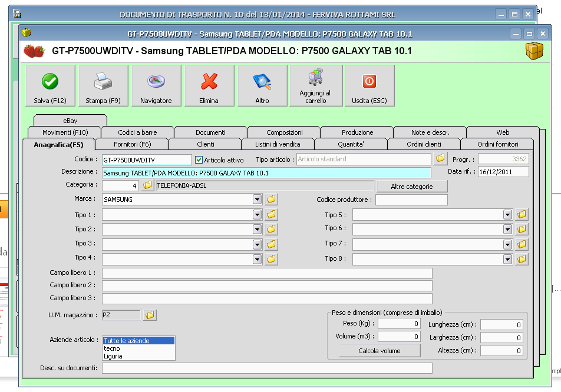Image resolution: width=561 pixels, height=392 pixels.
Task: Add item using Aggiungi al carrello icon
Action: [315, 78]
